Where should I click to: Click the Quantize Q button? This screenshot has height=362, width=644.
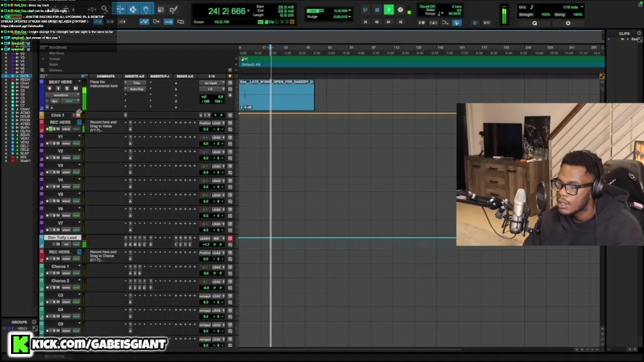click(x=534, y=23)
